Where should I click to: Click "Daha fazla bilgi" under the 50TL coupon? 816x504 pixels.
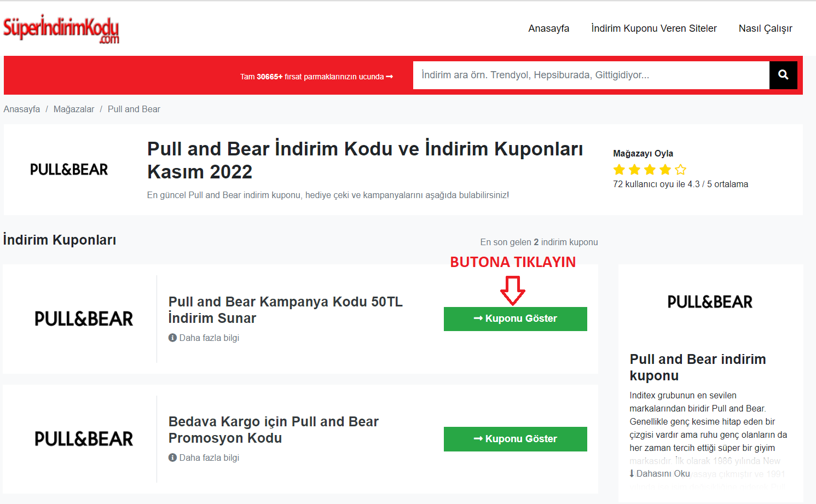click(x=209, y=338)
